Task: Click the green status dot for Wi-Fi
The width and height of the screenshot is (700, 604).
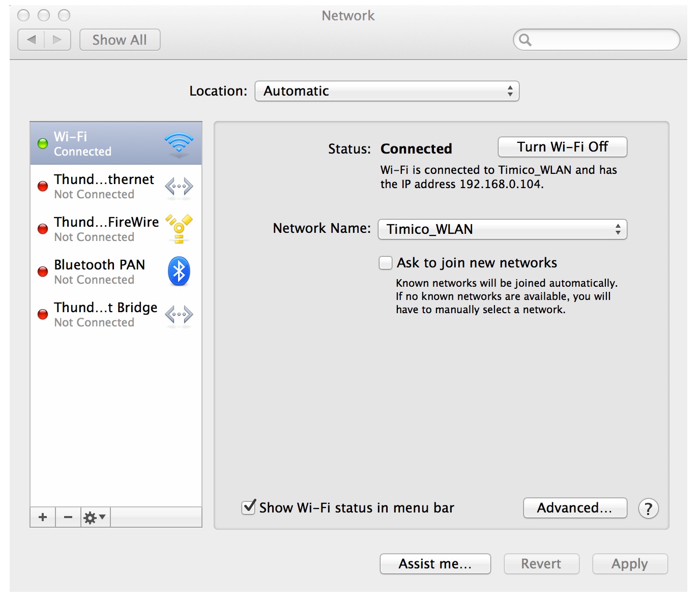Action: pyautogui.click(x=43, y=144)
